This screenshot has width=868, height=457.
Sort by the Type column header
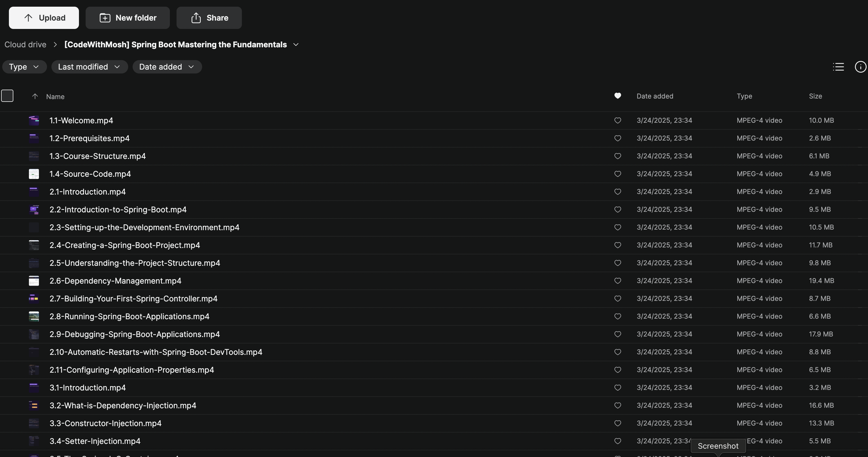point(744,96)
